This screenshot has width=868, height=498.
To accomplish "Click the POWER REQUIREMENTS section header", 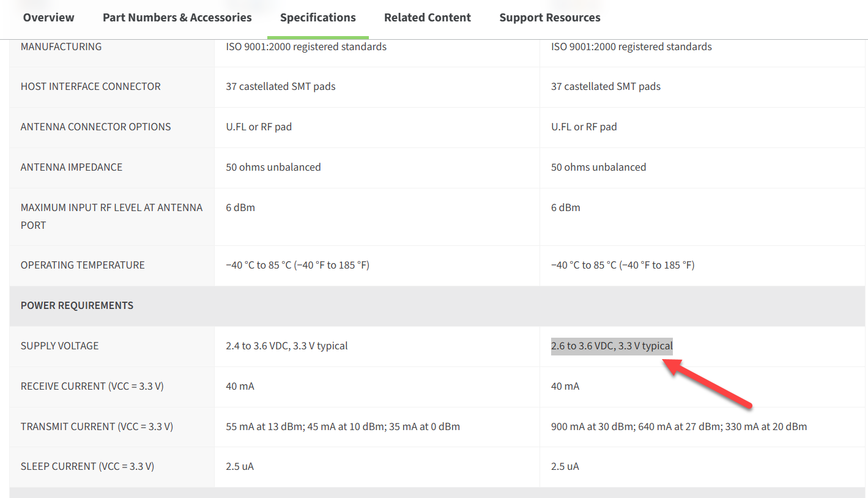I will click(77, 305).
